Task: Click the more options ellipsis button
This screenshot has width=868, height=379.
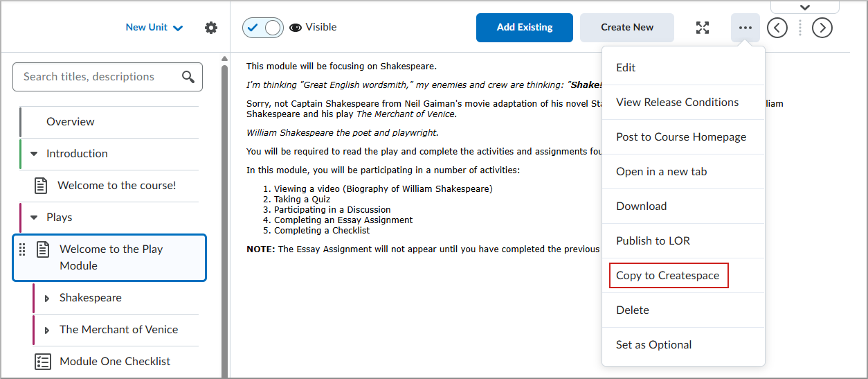Action: 745,28
